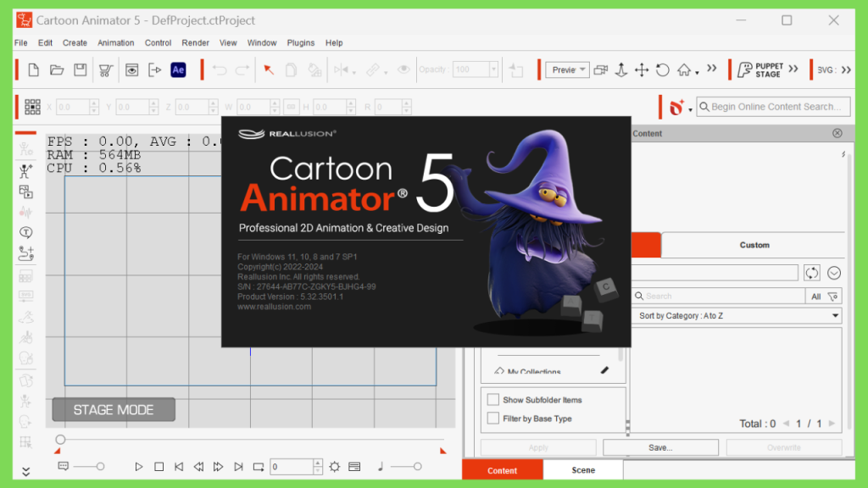Create a new project file

coord(33,69)
